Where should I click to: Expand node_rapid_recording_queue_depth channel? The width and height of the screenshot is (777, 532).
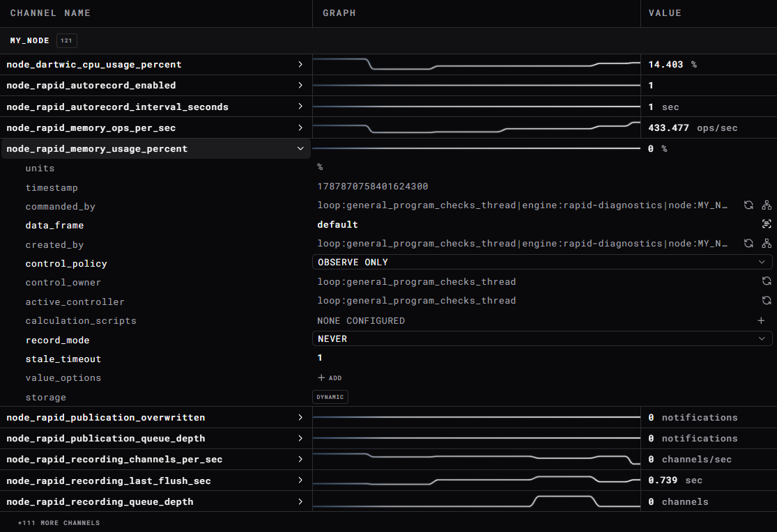[x=300, y=501]
